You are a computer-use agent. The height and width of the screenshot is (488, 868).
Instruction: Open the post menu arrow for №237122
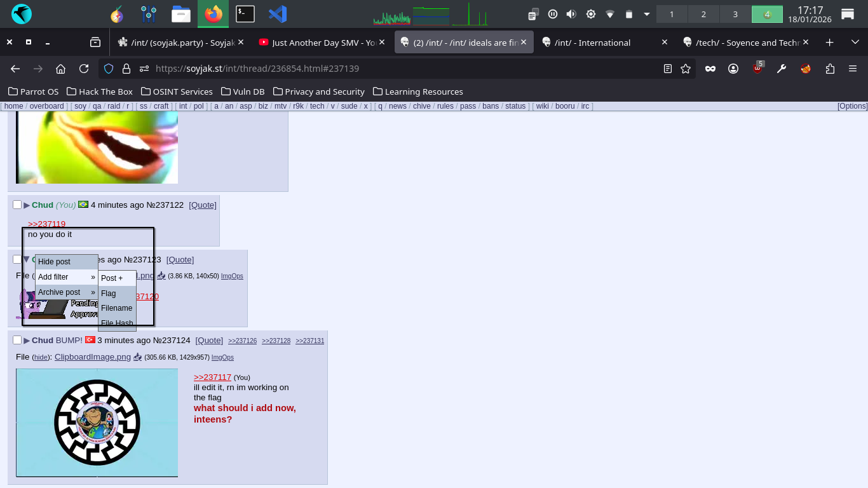(x=27, y=205)
